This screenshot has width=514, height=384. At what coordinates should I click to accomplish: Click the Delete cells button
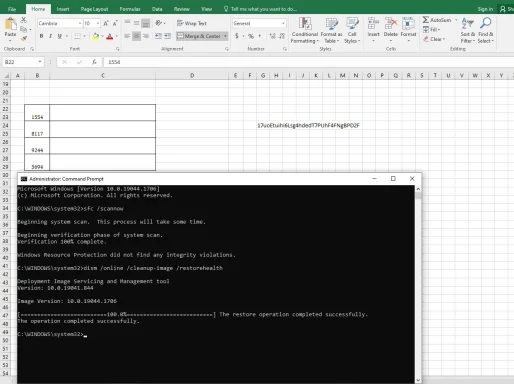coord(391,30)
